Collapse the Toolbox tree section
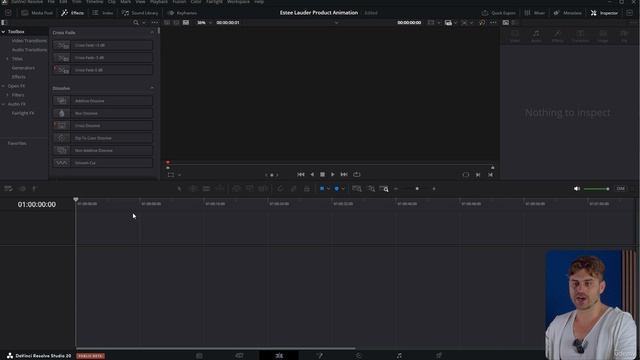This screenshot has height=360, width=640. [x=3, y=31]
